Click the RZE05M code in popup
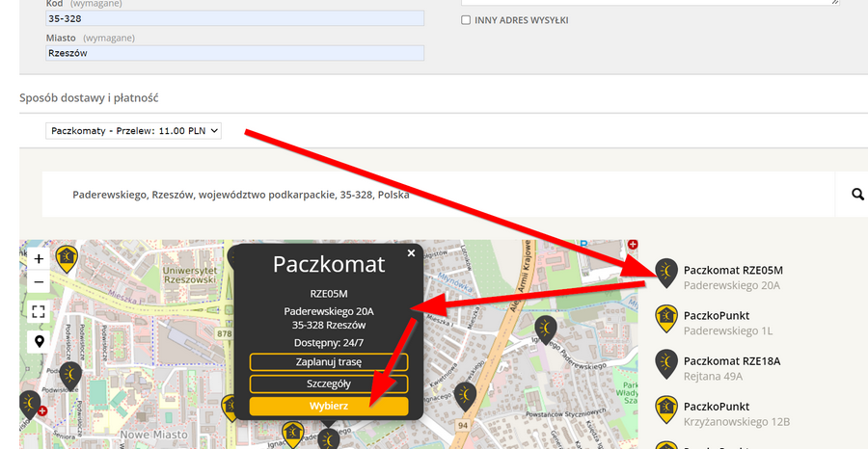Screen dimensions: 868x449 coord(329,294)
